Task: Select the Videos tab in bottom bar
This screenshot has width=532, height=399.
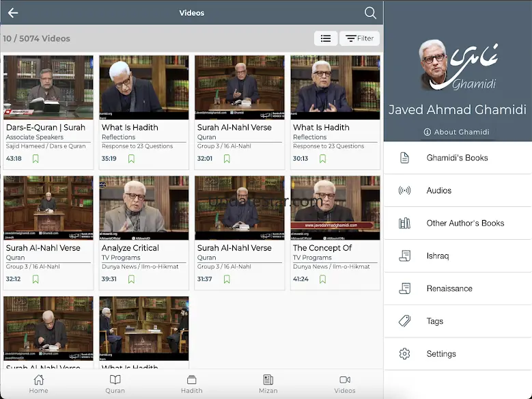Action: (x=345, y=384)
